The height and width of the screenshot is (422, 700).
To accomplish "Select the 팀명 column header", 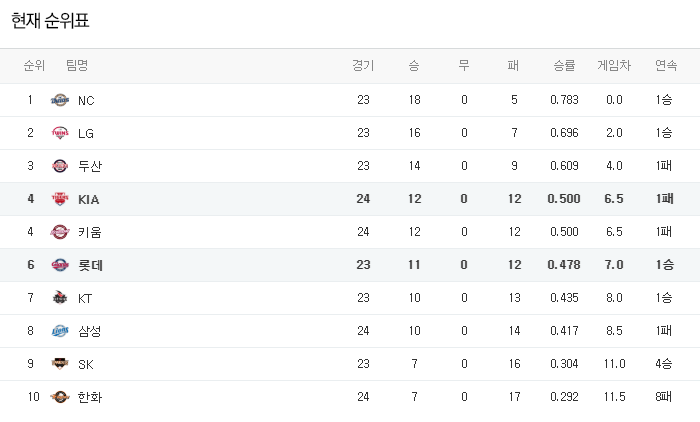I will [77, 66].
